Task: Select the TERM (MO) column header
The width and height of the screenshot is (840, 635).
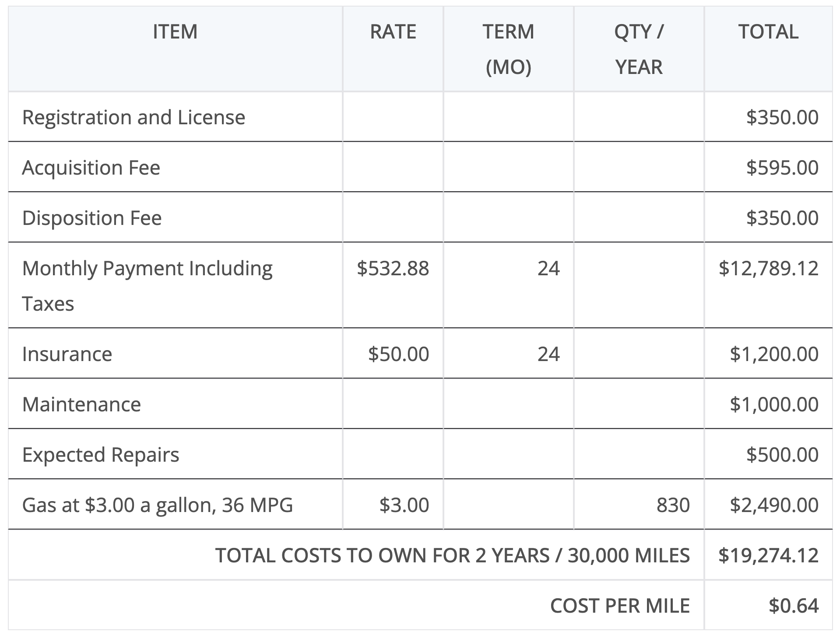Action: coord(508,49)
